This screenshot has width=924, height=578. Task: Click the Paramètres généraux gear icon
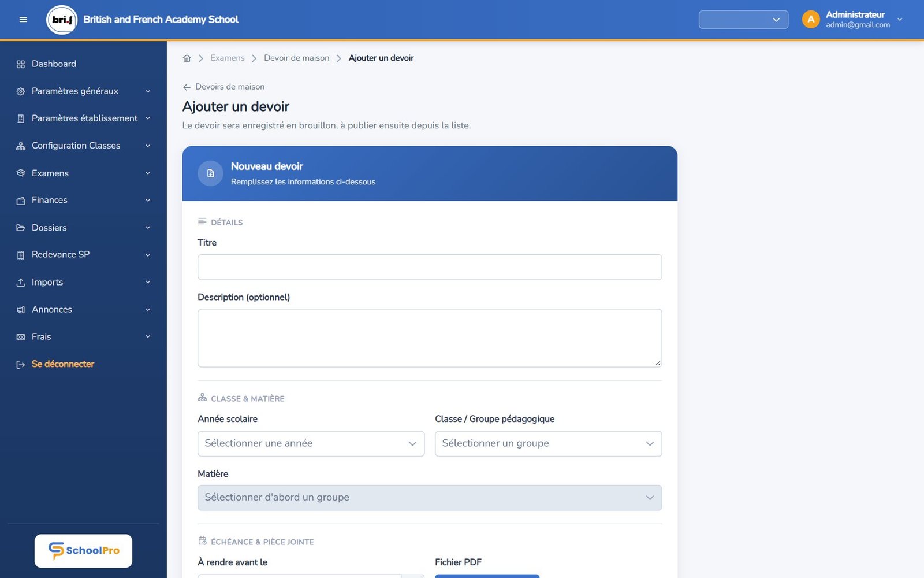(x=21, y=91)
